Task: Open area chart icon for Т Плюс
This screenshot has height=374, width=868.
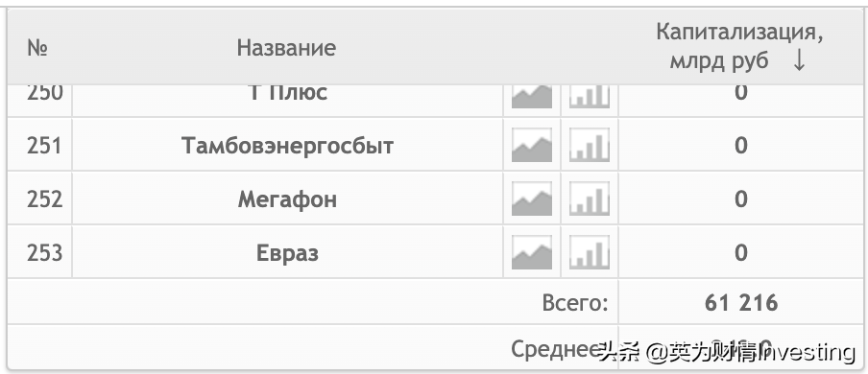Action: pyautogui.click(x=531, y=97)
